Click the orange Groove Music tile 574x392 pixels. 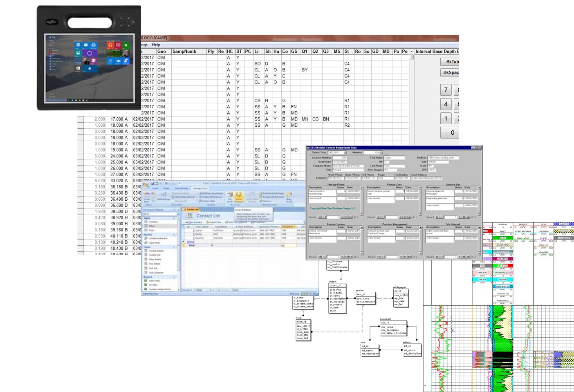click(110, 45)
